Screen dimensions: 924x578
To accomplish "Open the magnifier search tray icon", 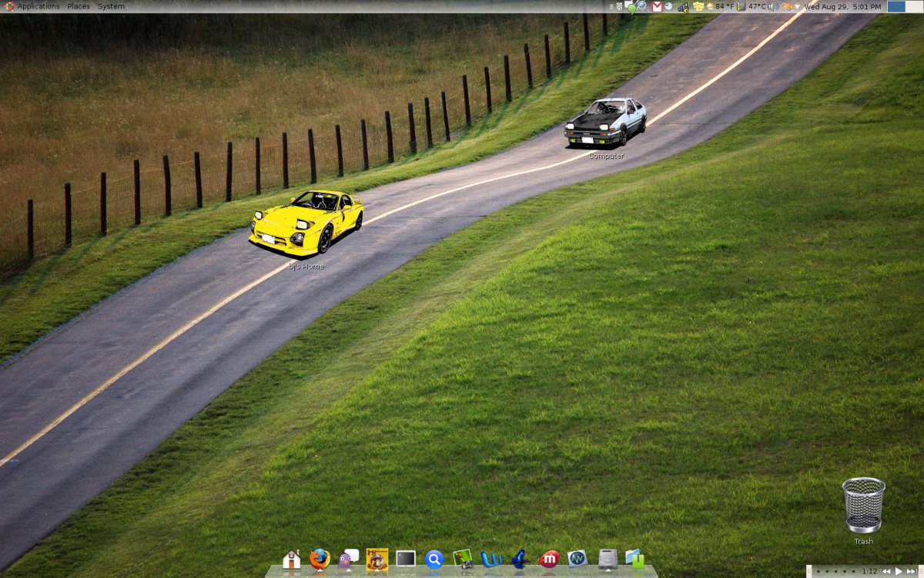I will click(641, 6).
